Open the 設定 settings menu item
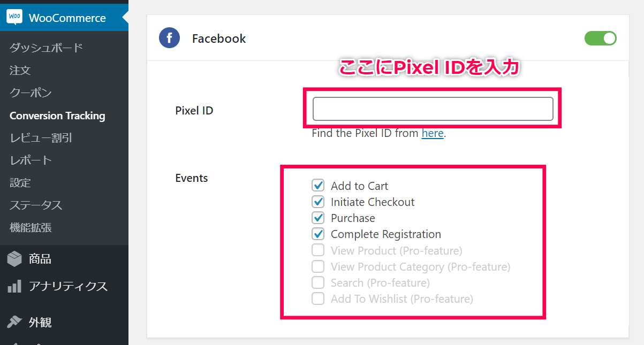 pyautogui.click(x=20, y=182)
